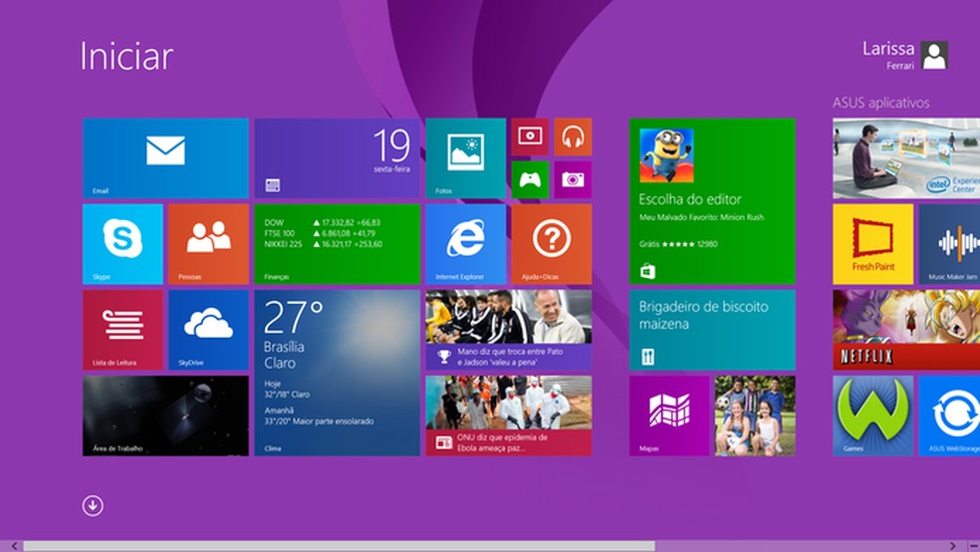
Task: Open the family photo tile beside Mapas
Action: click(755, 415)
